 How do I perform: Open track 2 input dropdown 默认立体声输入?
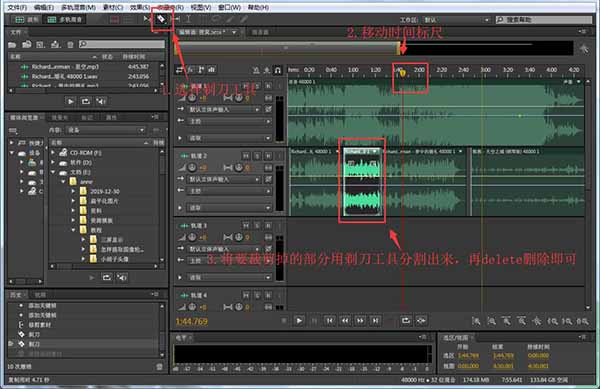click(x=224, y=179)
